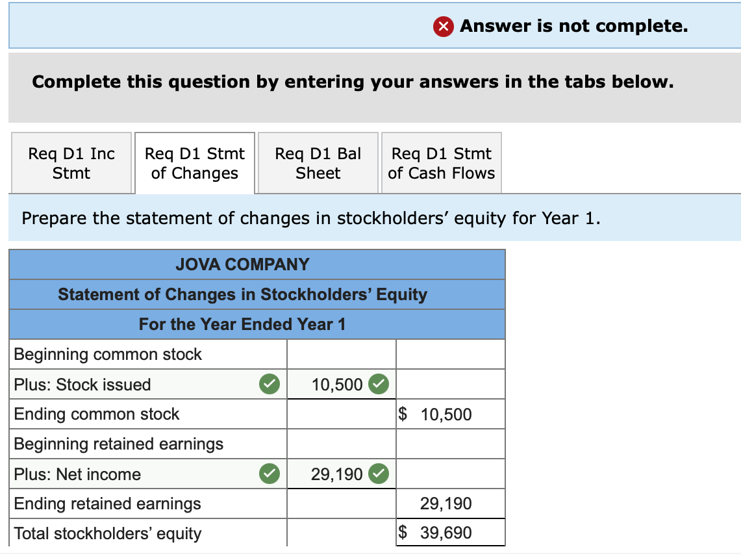This screenshot has width=741, height=560.
Task: Click the checkmark beside Stock issued label
Action: [x=271, y=384]
